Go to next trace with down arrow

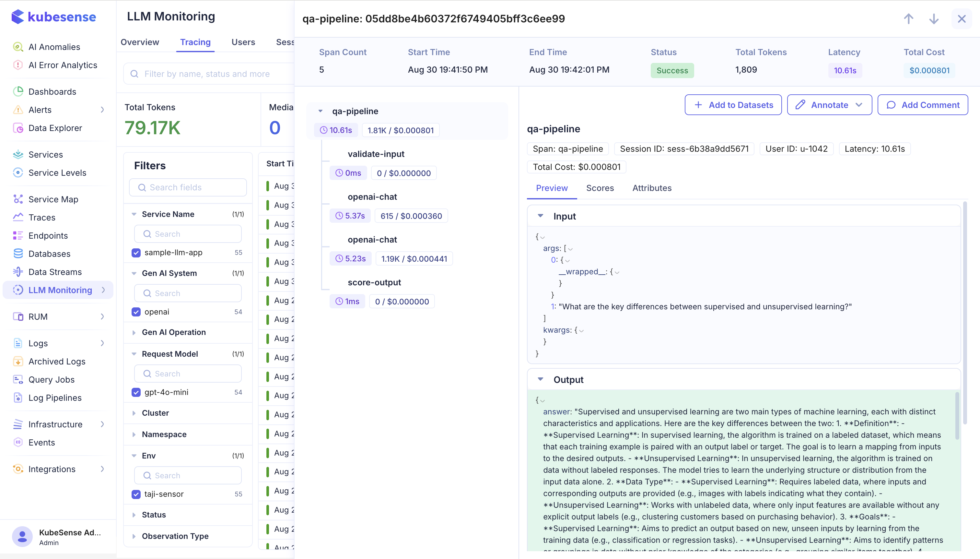pos(934,19)
